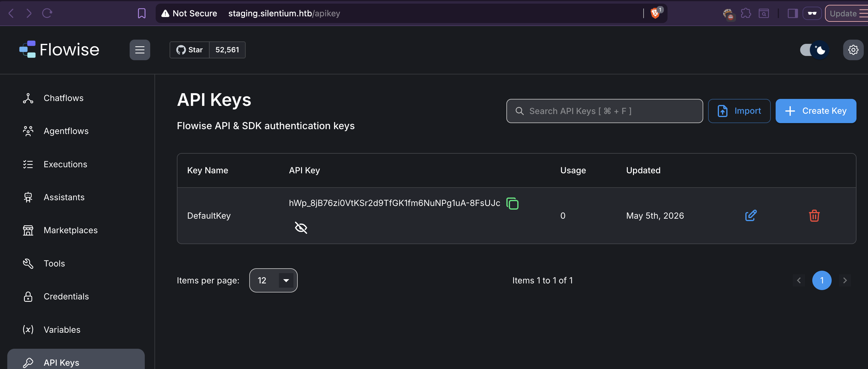
Task: Go to previous page arrow
Action: [799, 281]
